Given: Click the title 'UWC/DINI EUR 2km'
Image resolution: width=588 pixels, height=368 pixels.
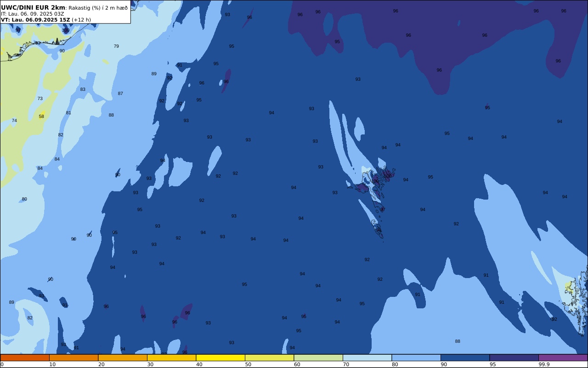Looking at the screenshot, I should [33, 8].
